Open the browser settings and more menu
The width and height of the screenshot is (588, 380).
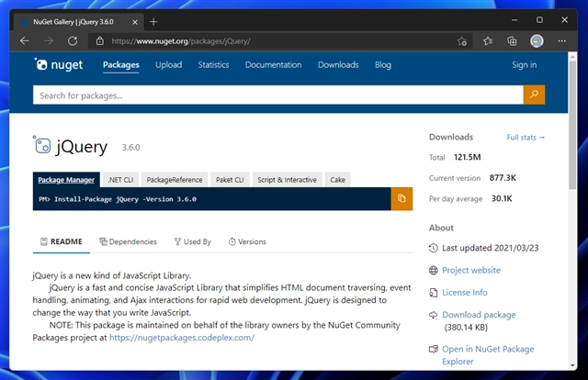(x=561, y=41)
